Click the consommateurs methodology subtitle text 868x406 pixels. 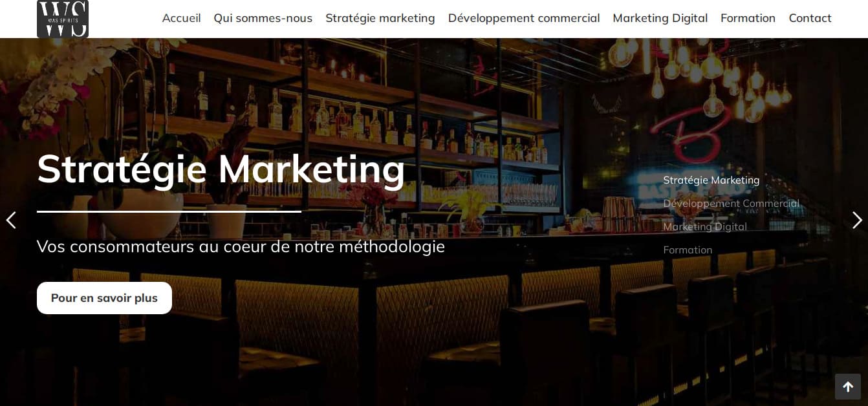click(241, 246)
